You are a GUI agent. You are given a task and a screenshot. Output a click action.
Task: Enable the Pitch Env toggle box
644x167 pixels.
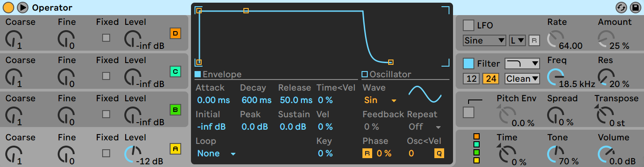469,113
